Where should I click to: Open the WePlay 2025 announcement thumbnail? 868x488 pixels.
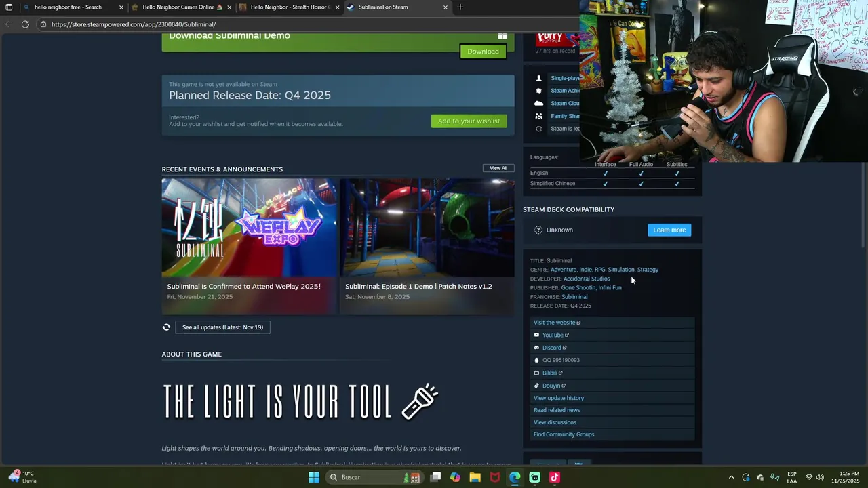pos(249,227)
